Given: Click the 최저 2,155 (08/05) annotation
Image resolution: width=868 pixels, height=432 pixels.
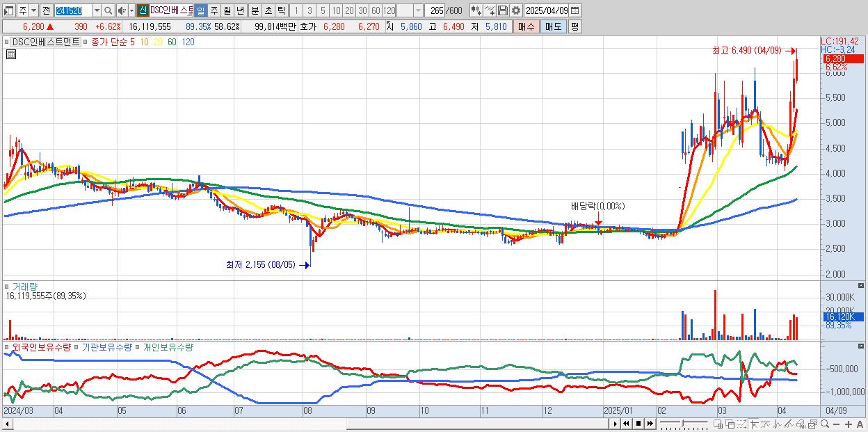Looking at the screenshot, I should [x=261, y=264].
